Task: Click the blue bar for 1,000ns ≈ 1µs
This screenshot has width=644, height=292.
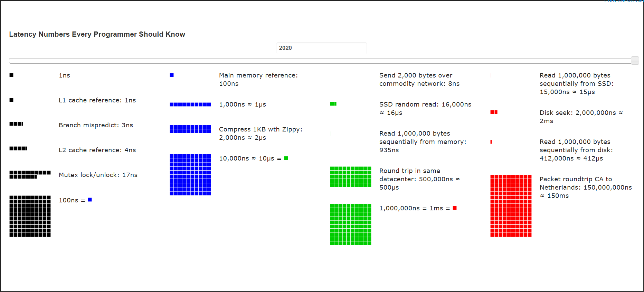Action: (190, 104)
